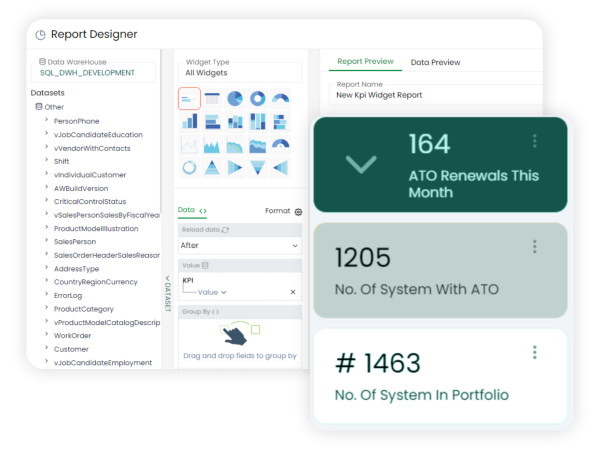The height and width of the screenshot is (450, 600).
Task: Open the KPI Value aggregation dropdown
Action: point(212,292)
